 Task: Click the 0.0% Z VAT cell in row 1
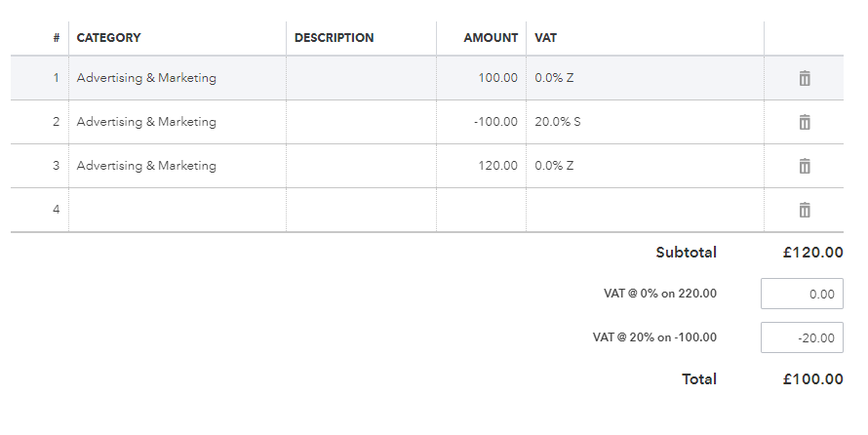tap(644, 78)
